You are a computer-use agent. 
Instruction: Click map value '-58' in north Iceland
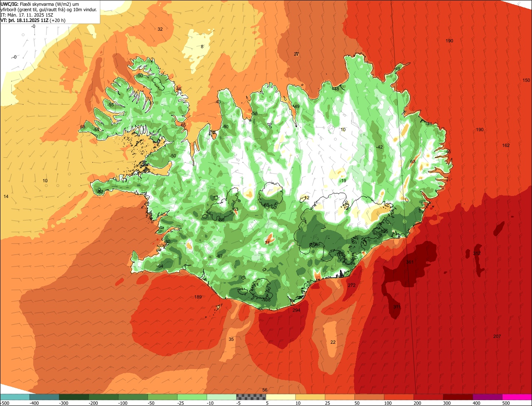tap(254, 113)
